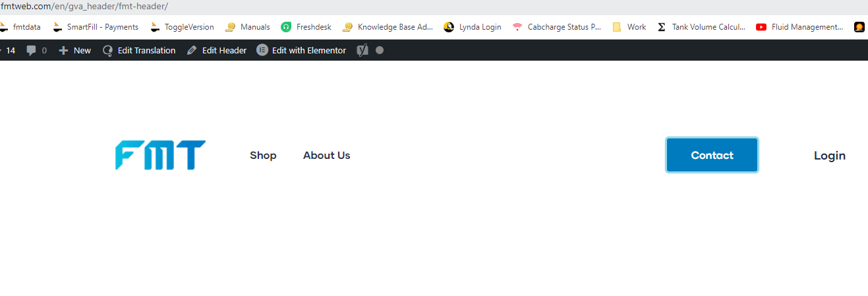
Task: Click the browser address bar URL
Action: [x=84, y=6]
